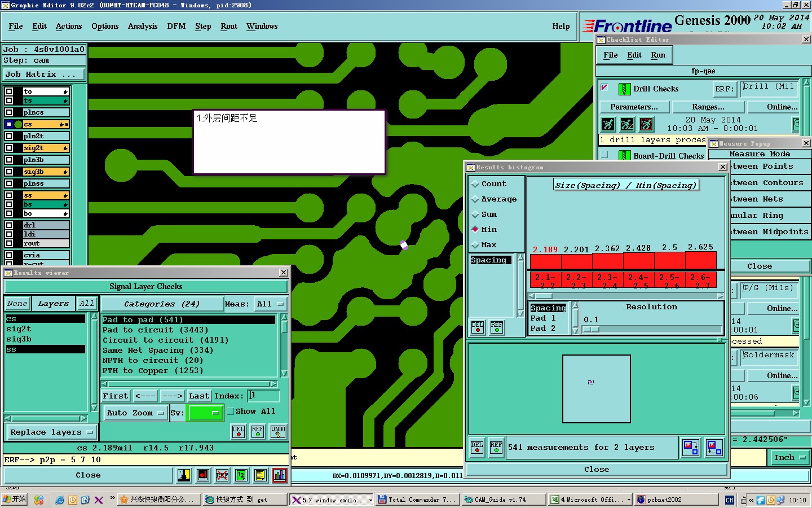Click the REF icon in Results viewer
The height and width of the screenshot is (508, 812).
click(258, 432)
